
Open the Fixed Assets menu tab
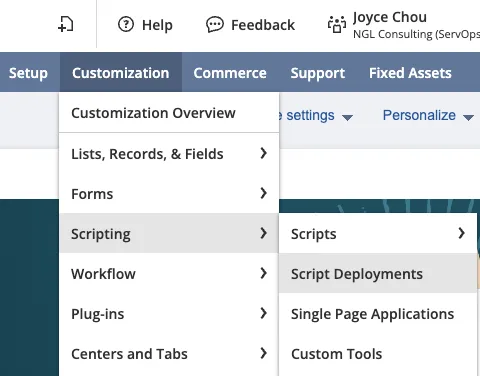[410, 72]
